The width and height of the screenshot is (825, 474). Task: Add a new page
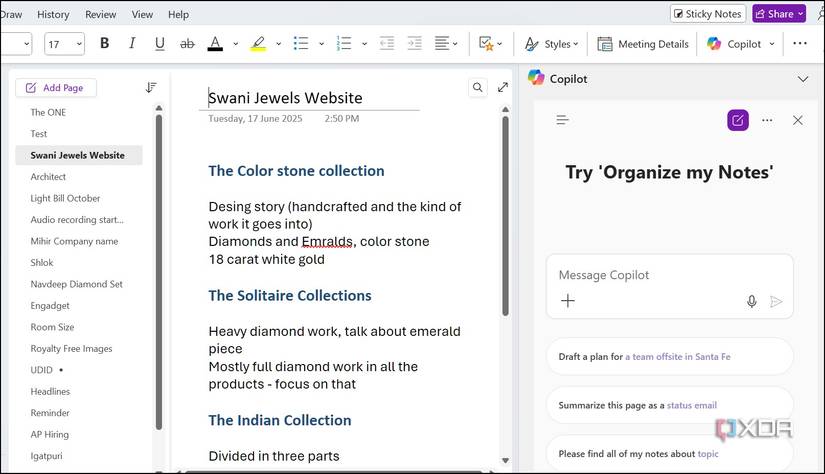pos(56,88)
